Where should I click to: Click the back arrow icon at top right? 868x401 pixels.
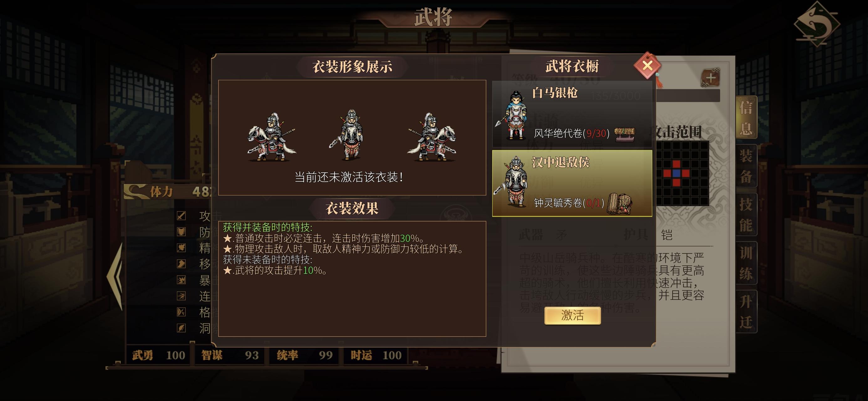[x=817, y=24]
